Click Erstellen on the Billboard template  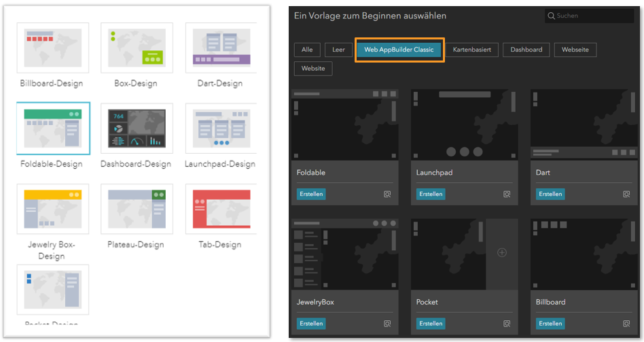coord(550,324)
